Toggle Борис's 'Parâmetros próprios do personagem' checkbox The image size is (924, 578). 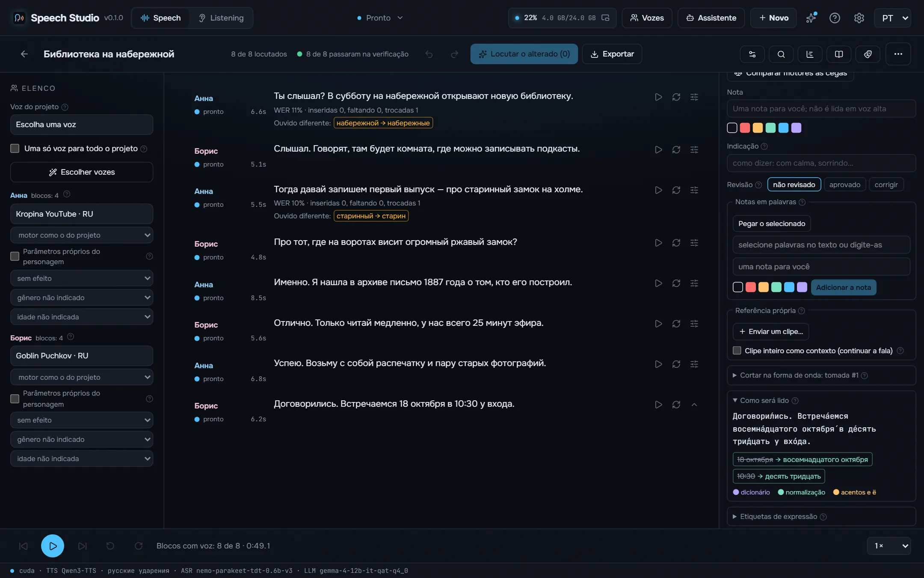(x=15, y=399)
